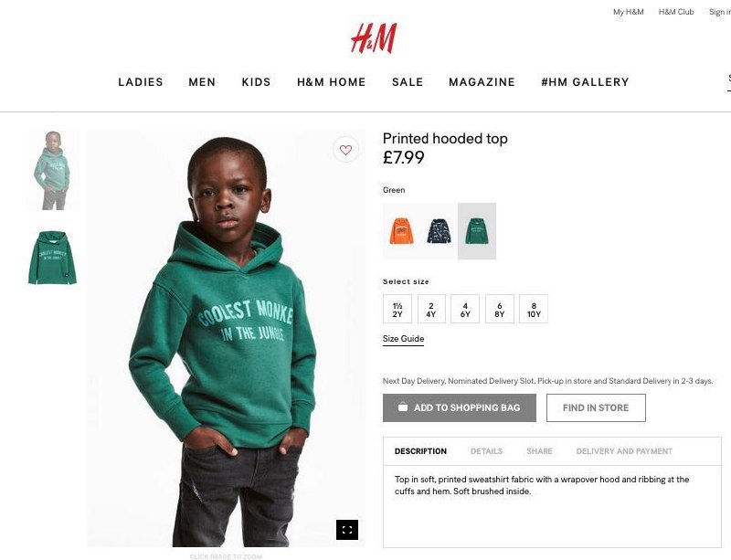Choose size 1½-2Y
Image resolution: width=731 pixels, height=560 pixels.
397,309
